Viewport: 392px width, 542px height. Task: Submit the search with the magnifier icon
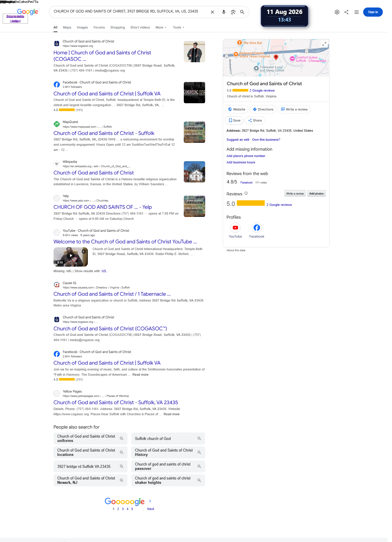pos(242,12)
